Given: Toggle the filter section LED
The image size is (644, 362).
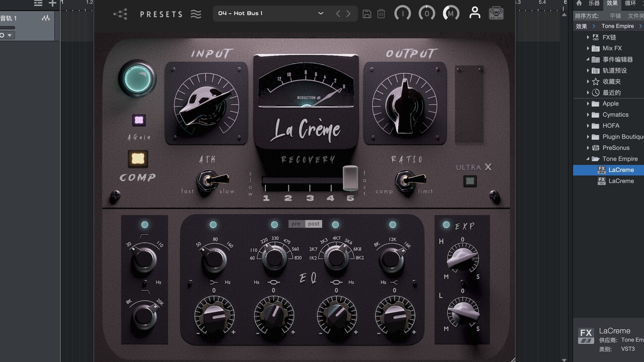Looking at the screenshot, I should 145,225.
